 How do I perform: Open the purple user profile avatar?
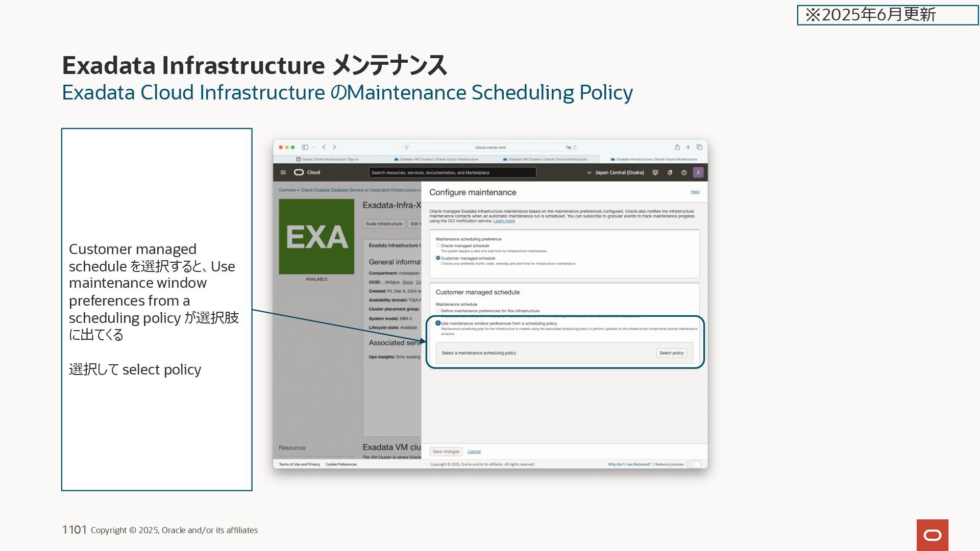click(x=698, y=172)
